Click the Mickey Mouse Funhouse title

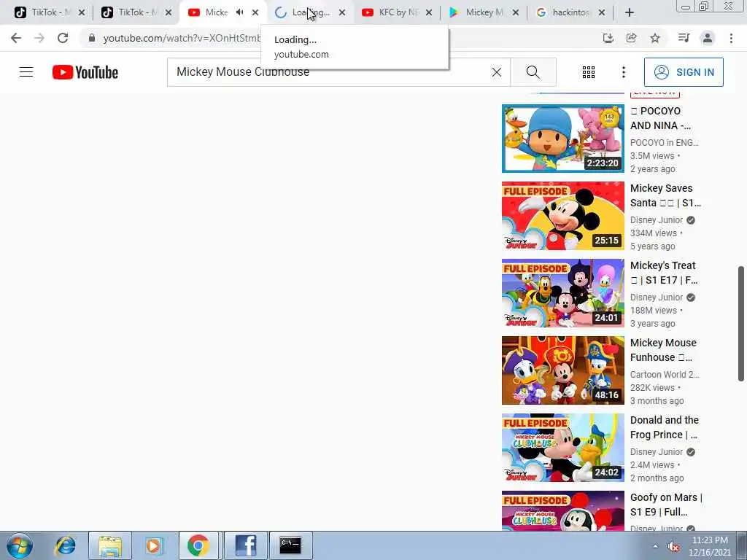[x=663, y=350]
